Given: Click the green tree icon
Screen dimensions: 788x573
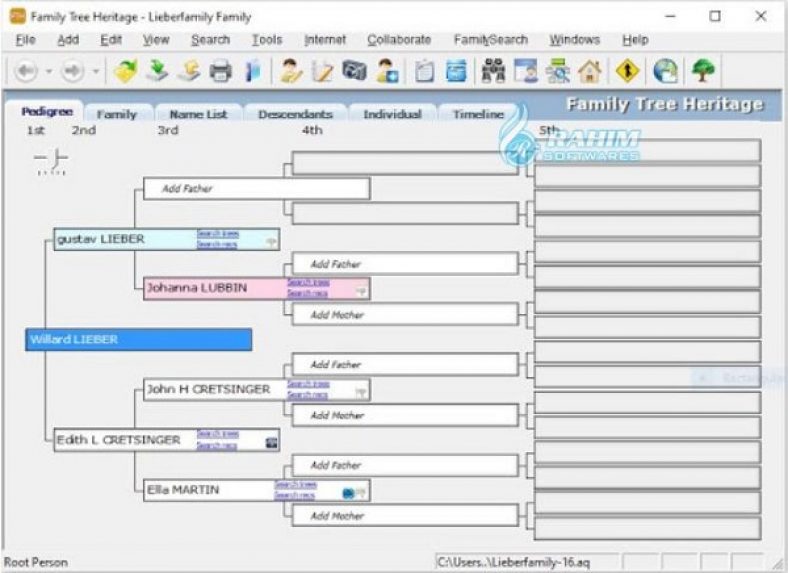Looking at the screenshot, I should point(703,71).
